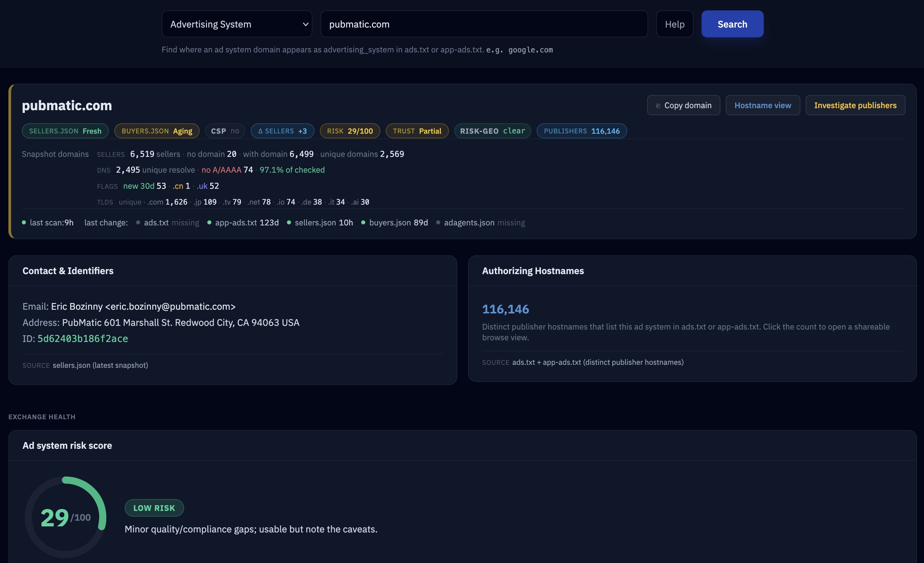
Task: Click the Authorizing Hostnames card title
Action: [533, 271]
